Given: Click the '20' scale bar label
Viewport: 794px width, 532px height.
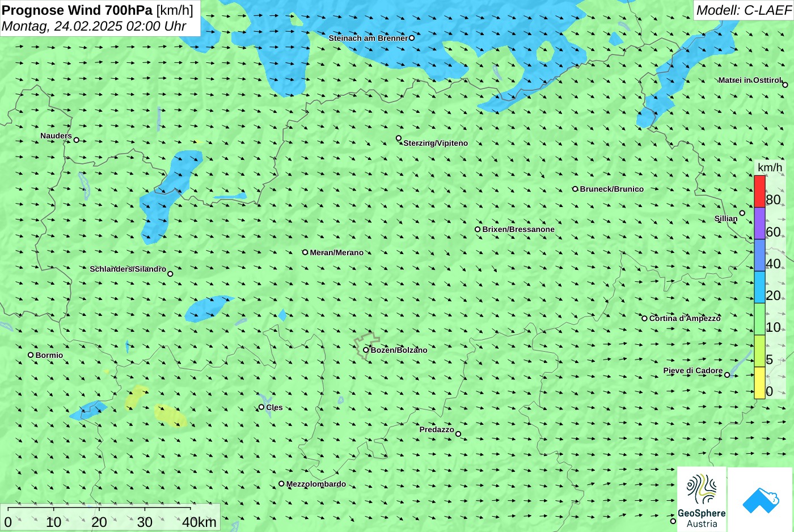Looking at the screenshot, I should (x=99, y=522).
